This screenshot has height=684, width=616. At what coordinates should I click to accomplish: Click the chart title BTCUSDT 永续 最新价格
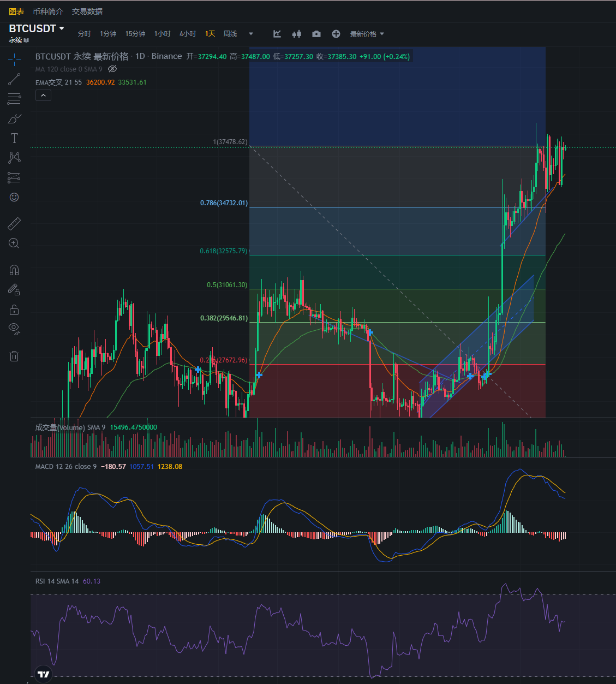tap(82, 56)
